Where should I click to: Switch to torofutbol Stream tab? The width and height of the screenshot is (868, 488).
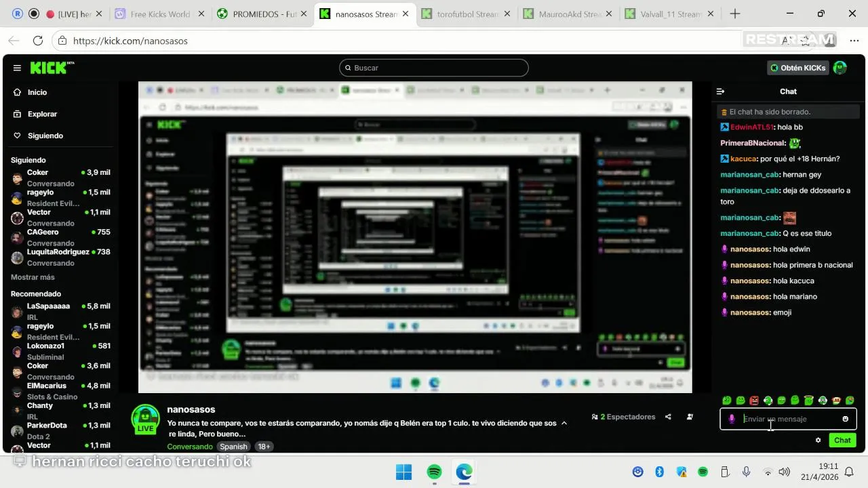click(x=466, y=14)
